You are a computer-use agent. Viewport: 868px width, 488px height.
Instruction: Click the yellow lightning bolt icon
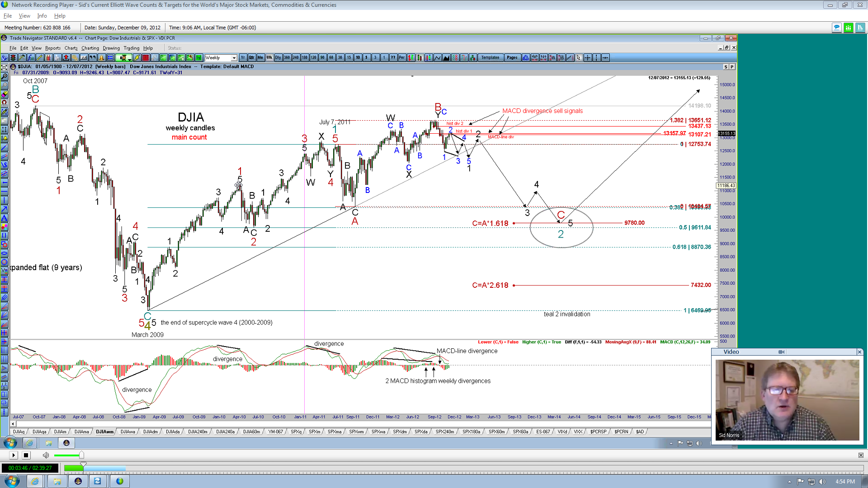[x=137, y=58]
